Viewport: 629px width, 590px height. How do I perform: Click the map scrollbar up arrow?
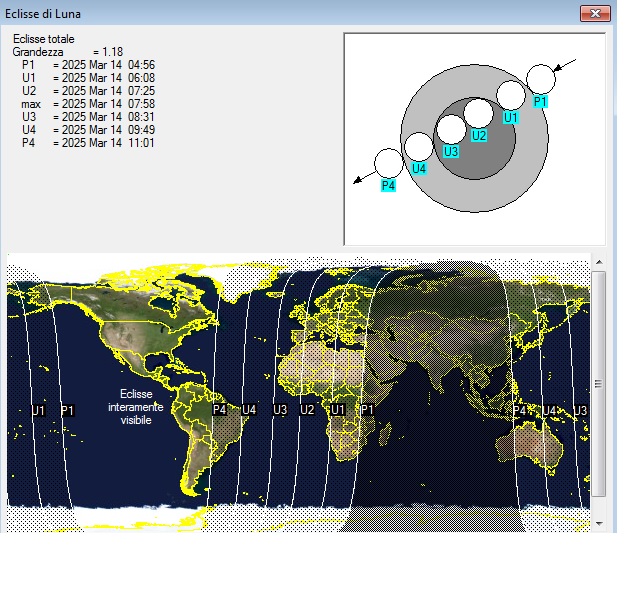tap(599, 261)
